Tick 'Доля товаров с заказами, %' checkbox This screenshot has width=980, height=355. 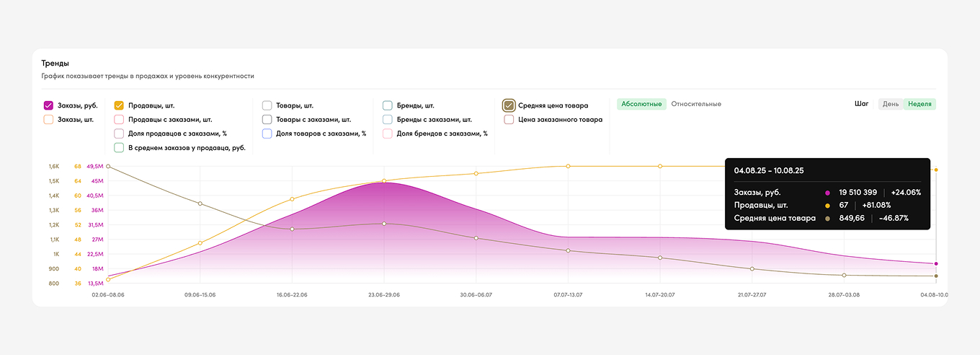[x=267, y=133]
